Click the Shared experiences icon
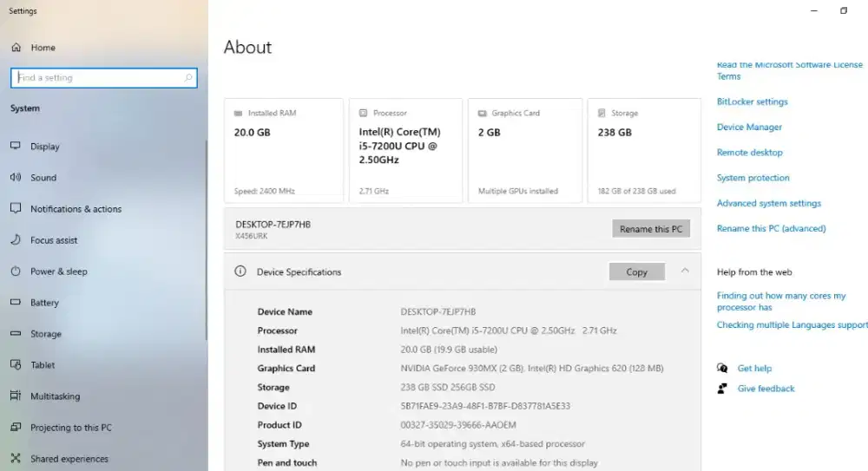Viewport: 868px width, 471px height. pyautogui.click(x=16, y=458)
